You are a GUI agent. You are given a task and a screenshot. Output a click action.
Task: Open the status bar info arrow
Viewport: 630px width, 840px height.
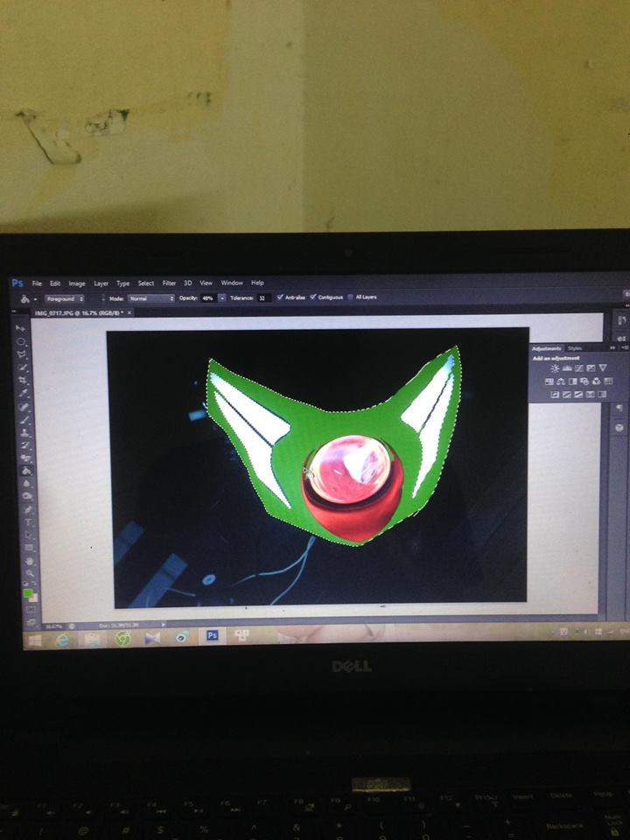coord(164,625)
